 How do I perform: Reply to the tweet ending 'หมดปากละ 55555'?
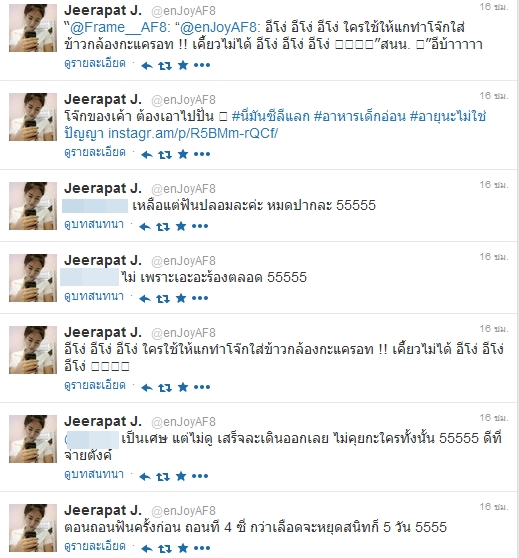145,226
